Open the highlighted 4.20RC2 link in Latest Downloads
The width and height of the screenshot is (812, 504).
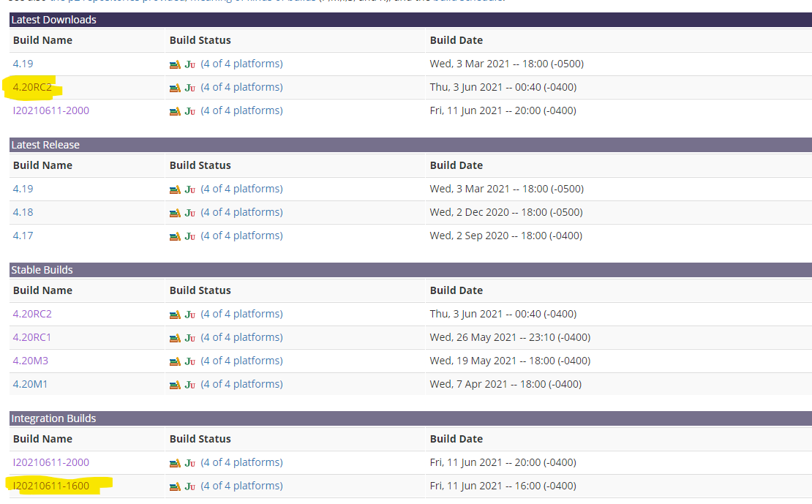point(32,87)
